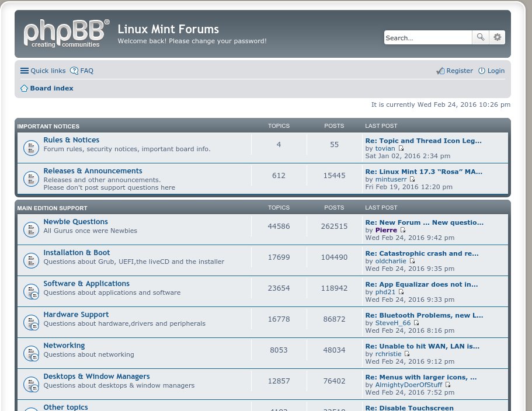The image size is (532, 411).
Task: Open the Hardware Support forum
Action: coord(76,314)
